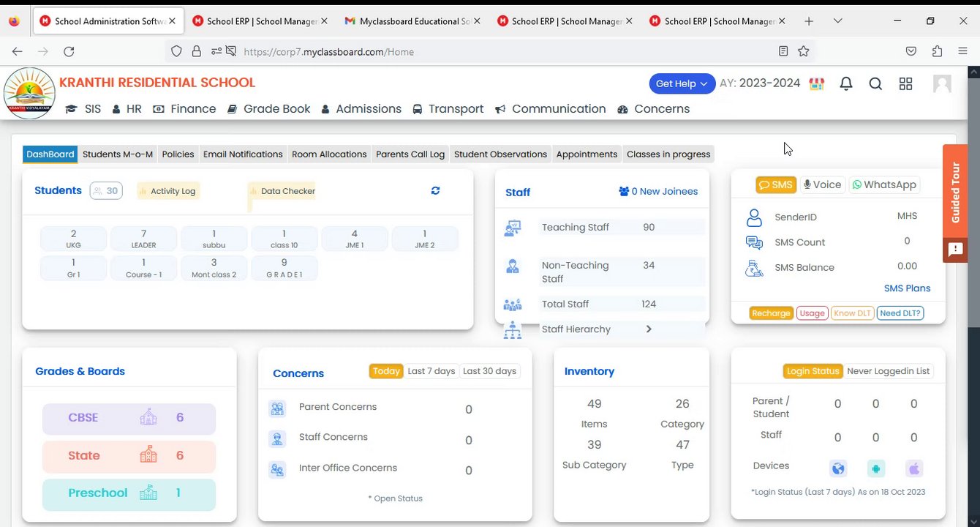
Task: Click the Android device icon
Action: (876, 468)
